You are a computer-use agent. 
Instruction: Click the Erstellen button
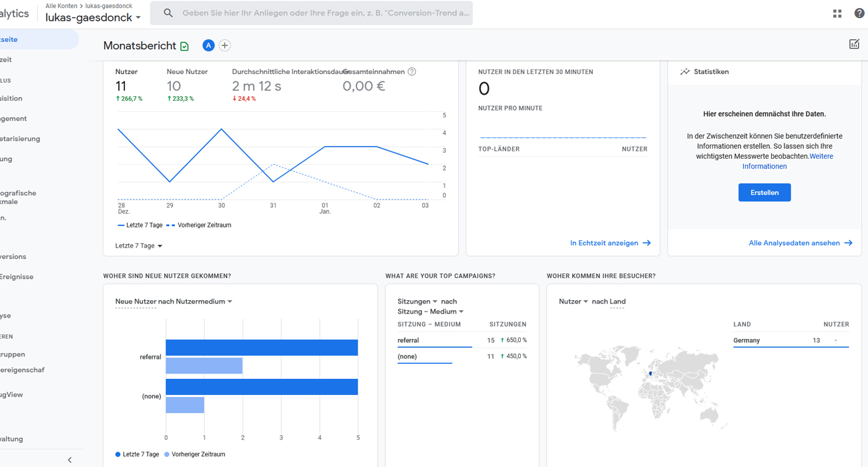click(764, 192)
